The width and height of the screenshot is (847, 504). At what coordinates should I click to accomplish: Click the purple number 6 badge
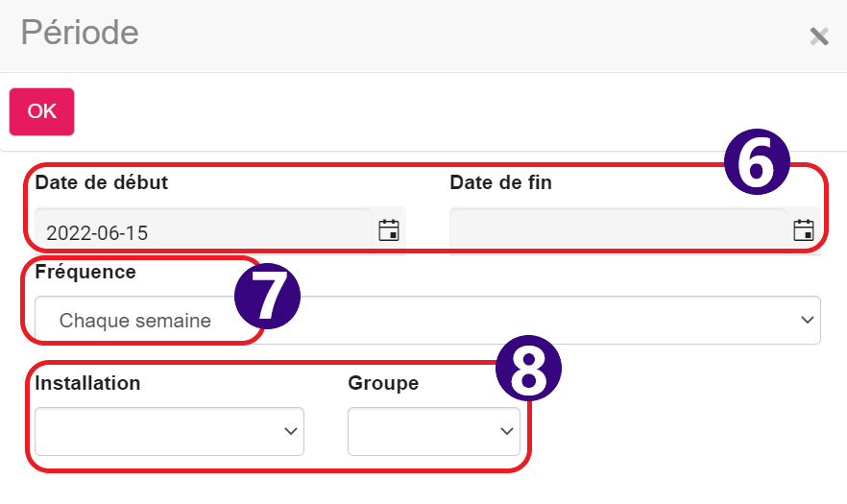pyautogui.click(x=757, y=161)
